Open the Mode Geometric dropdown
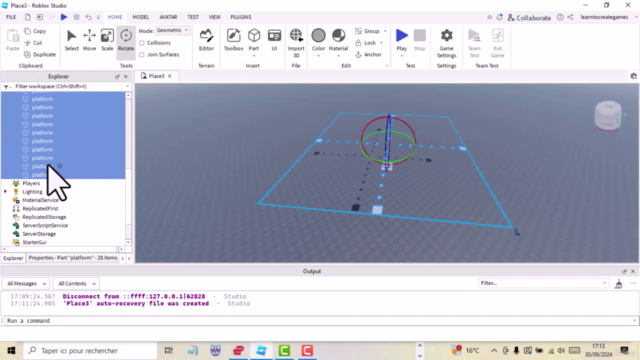This screenshot has width=640, height=360. pos(173,30)
